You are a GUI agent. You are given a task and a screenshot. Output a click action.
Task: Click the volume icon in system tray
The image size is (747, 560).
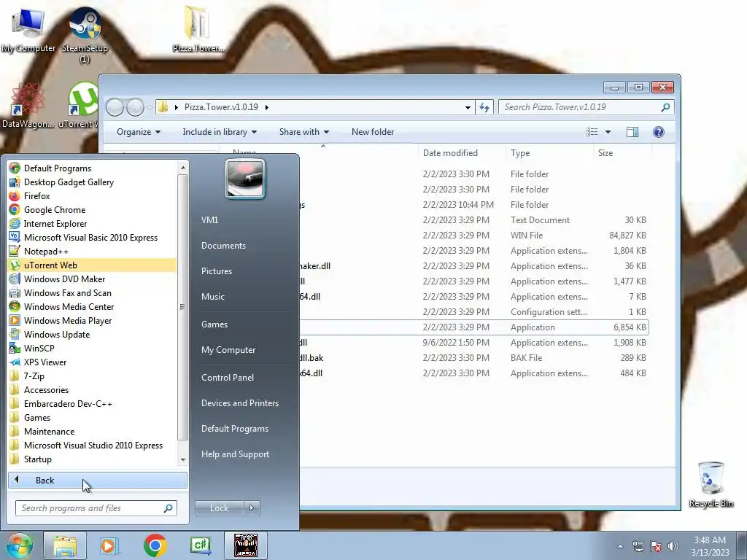point(673,546)
